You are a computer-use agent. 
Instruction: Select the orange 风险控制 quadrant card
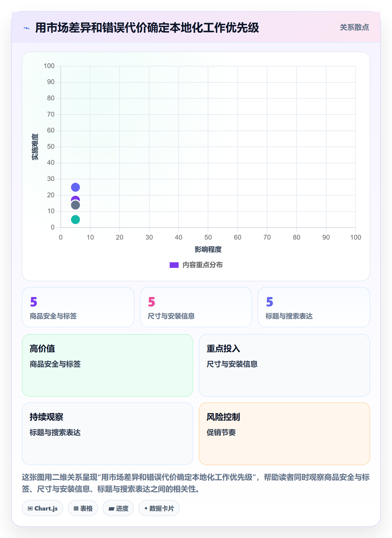(284, 434)
